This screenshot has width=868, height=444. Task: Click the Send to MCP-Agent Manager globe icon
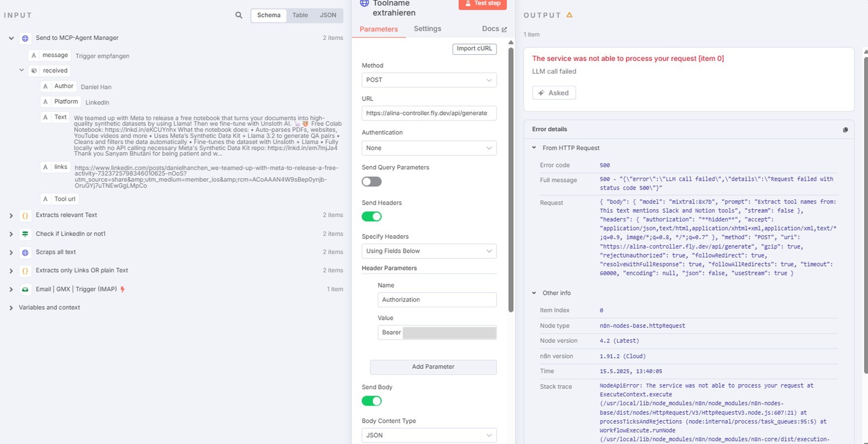pyautogui.click(x=25, y=38)
